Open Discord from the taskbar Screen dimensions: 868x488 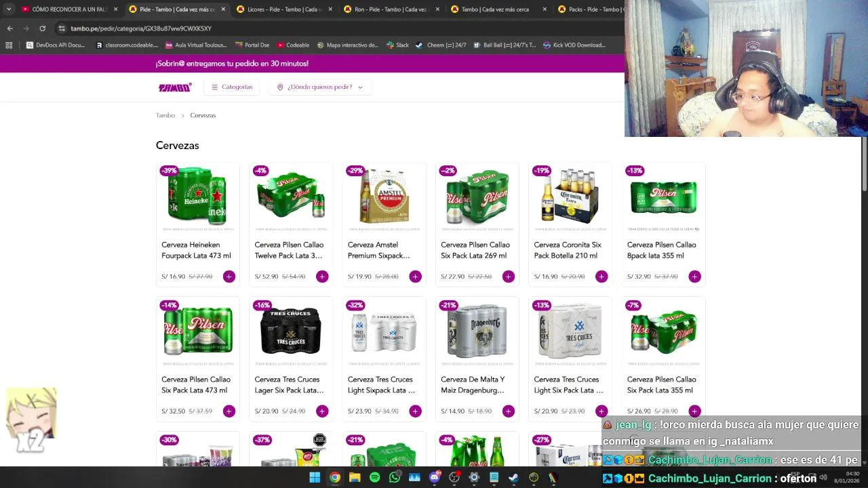(435, 477)
